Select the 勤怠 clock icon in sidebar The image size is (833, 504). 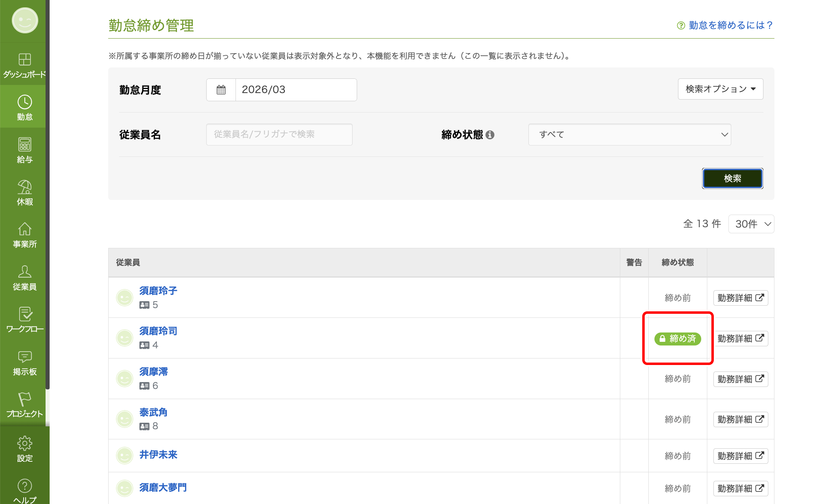(24, 102)
